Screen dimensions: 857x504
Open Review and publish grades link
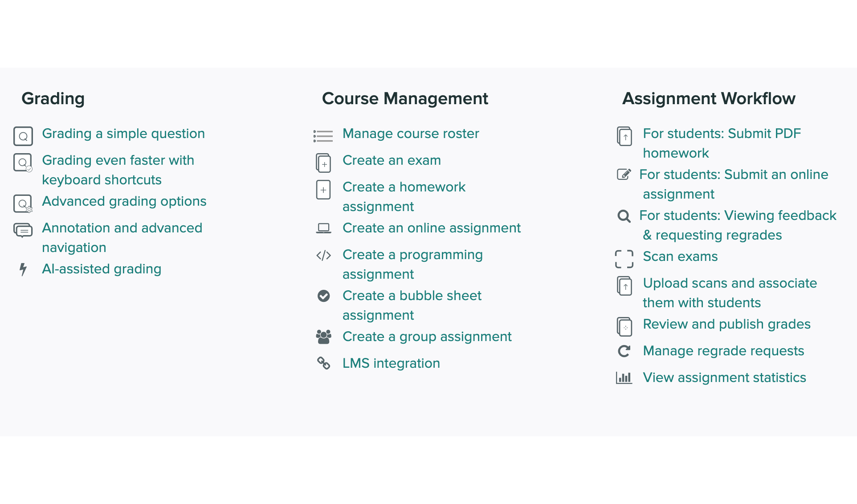[726, 324]
